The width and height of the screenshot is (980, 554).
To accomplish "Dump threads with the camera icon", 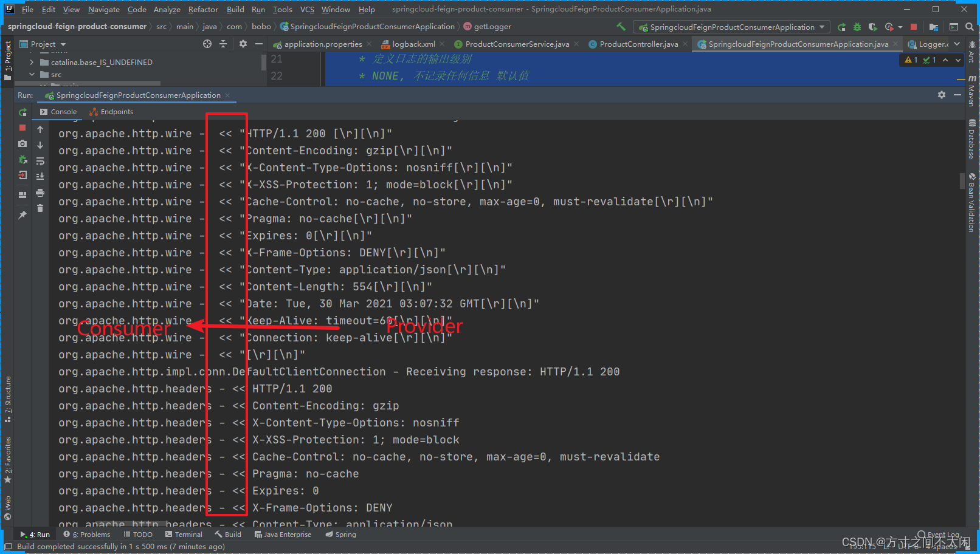I will click(x=22, y=144).
